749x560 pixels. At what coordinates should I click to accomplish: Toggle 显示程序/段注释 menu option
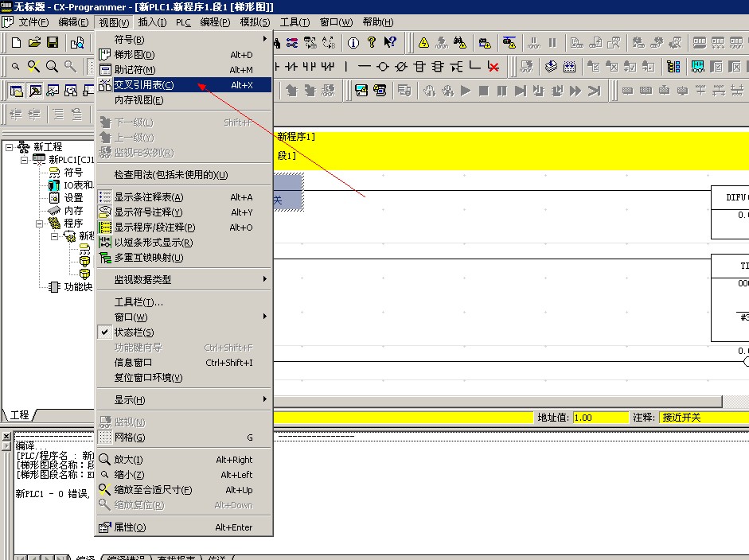[154, 227]
